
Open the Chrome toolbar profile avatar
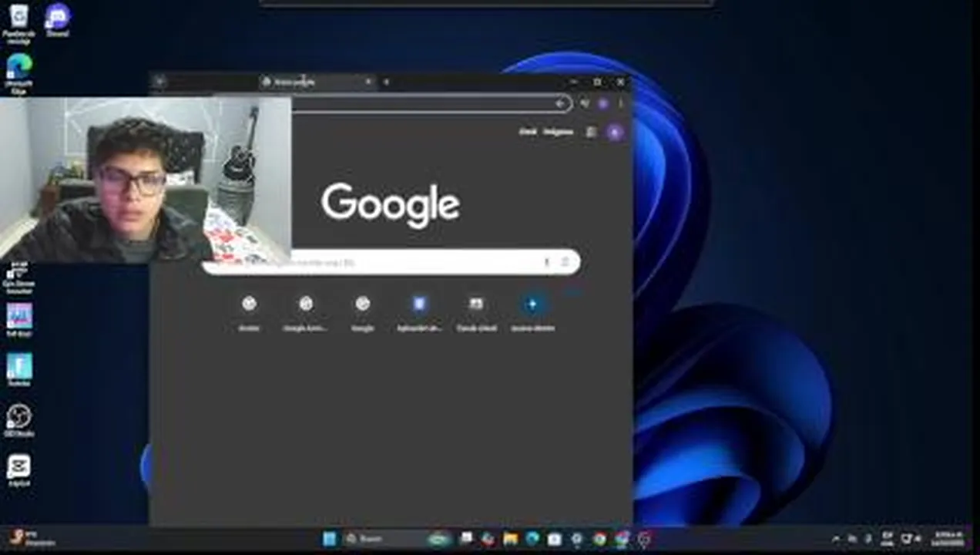[x=603, y=104]
